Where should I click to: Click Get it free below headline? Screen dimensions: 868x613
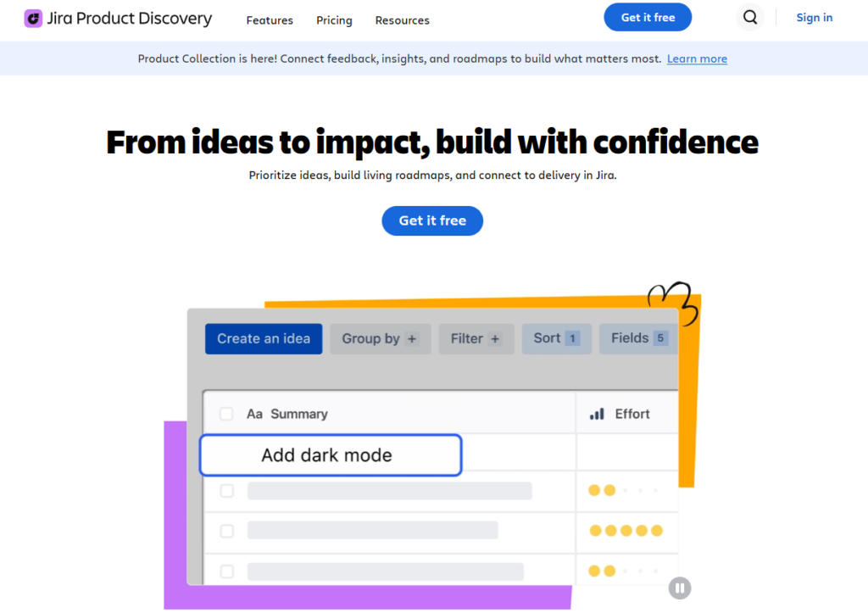pyautogui.click(x=432, y=220)
